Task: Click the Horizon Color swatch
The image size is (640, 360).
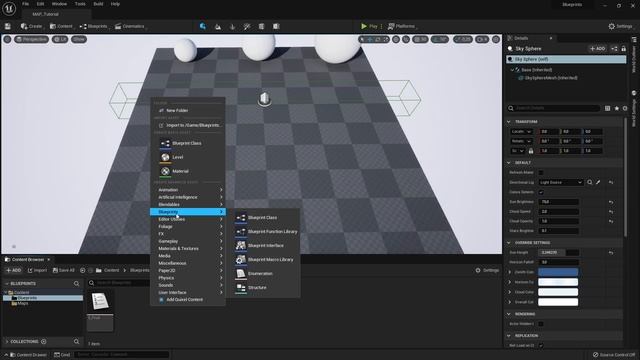Action: point(558,282)
